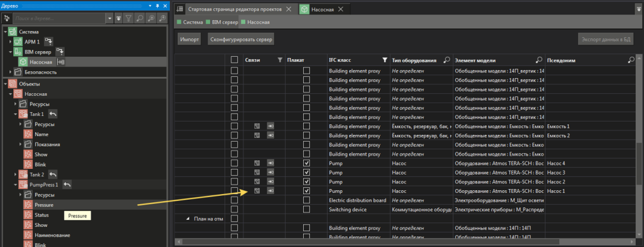The image size is (644, 247).
Task: Check the Плакат checkbox for Switching device row
Action: coord(306,209)
